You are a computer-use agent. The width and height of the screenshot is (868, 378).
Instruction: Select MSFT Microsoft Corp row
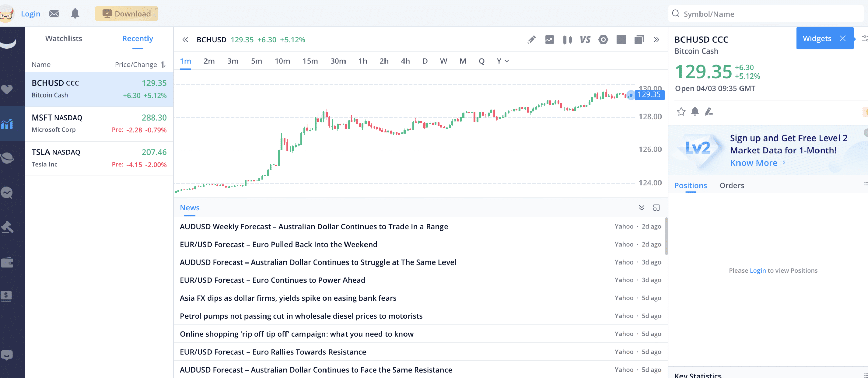(99, 124)
